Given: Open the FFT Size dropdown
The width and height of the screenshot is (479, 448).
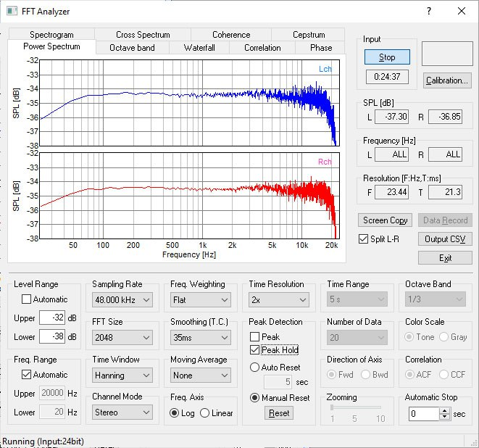Looking at the screenshot, I should point(122,337).
